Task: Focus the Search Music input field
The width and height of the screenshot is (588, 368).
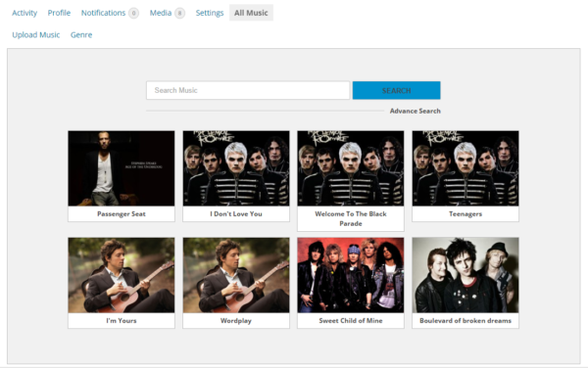Action: click(248, 90)
